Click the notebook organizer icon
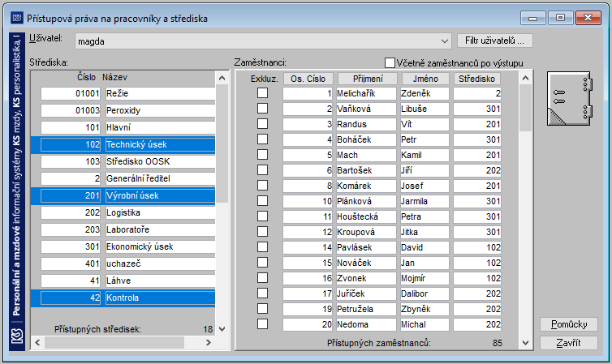This screenshot has height=364, width=612. pos(570,98)
